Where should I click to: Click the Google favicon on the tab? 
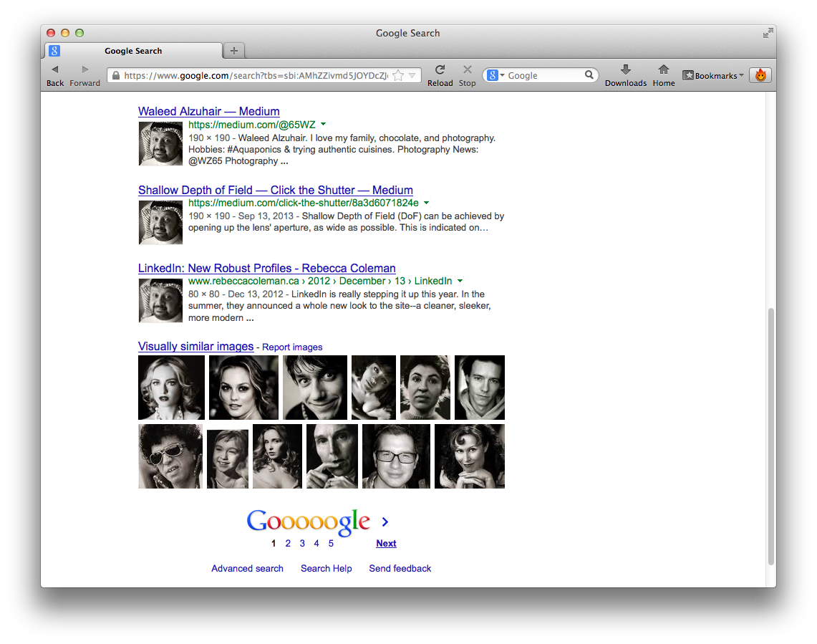(x=54, y=51)
